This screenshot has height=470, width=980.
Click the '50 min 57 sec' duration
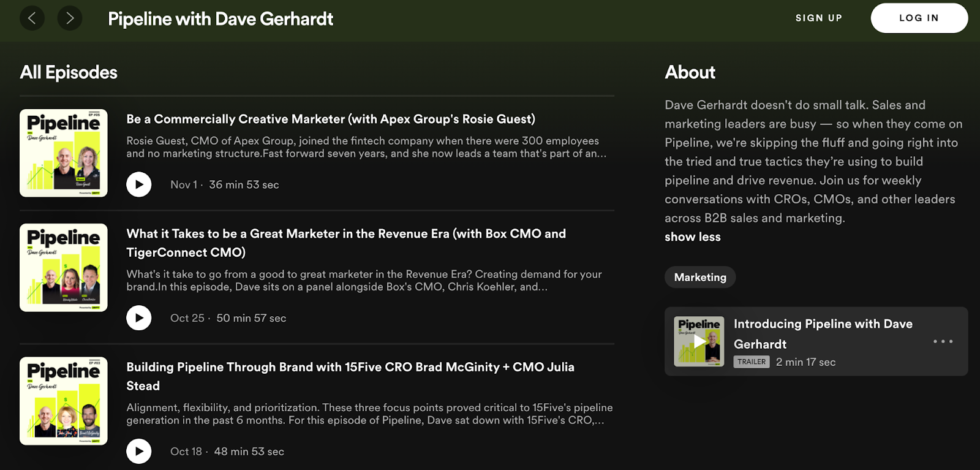[251, 318]
